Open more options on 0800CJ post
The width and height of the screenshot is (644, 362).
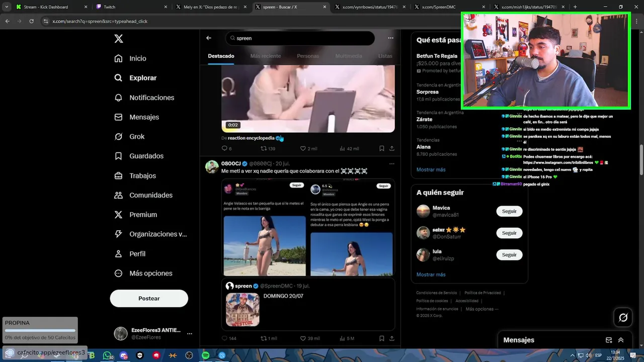[x=391, y=163]
